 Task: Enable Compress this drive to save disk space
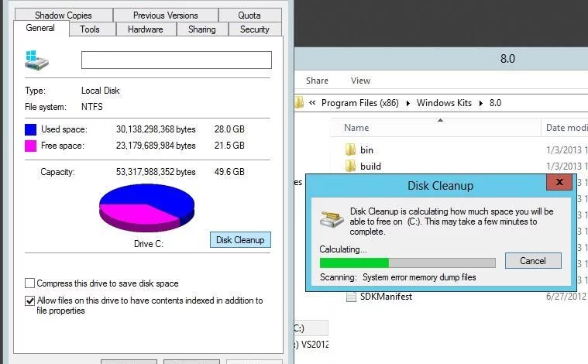[29, 283]
